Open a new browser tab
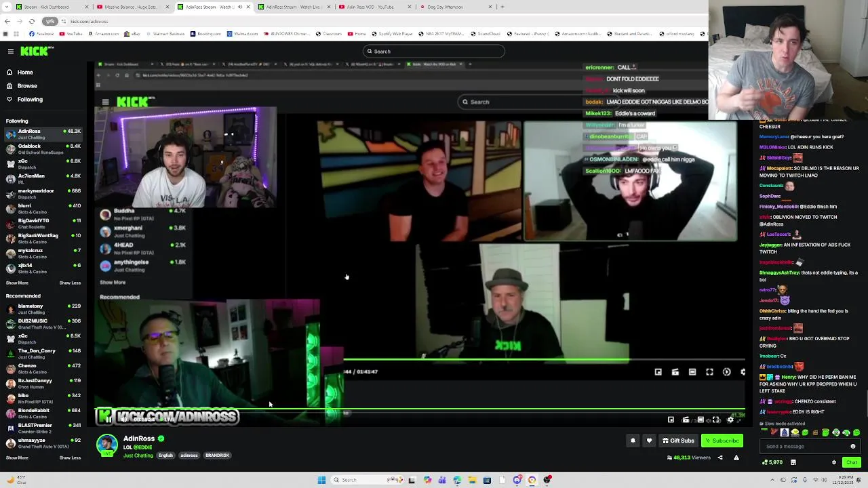868x488 pixels. click(502, 7)
